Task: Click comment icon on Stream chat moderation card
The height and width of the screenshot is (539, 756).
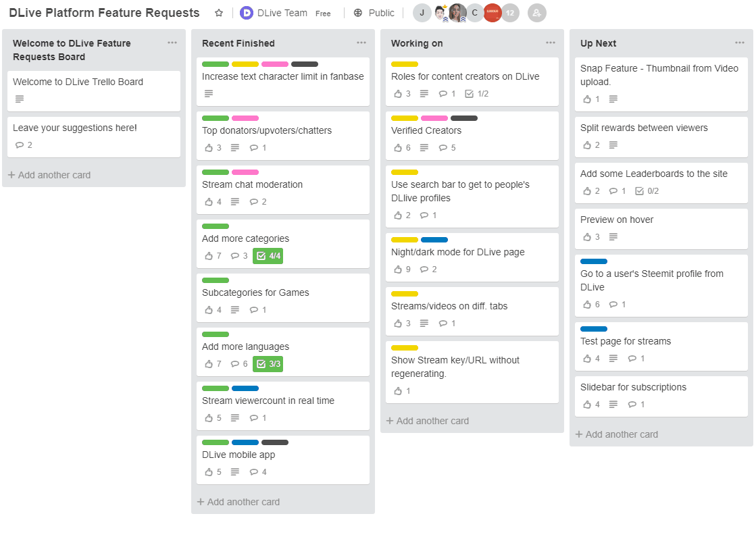Action: (253, 202)
